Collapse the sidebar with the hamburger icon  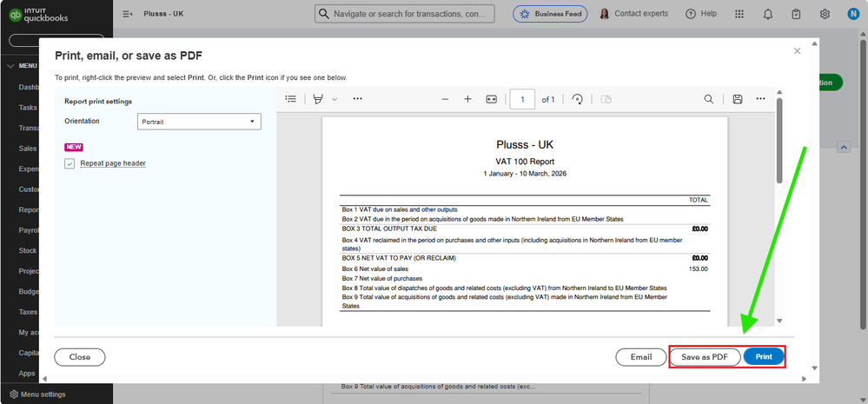point(128,14)
